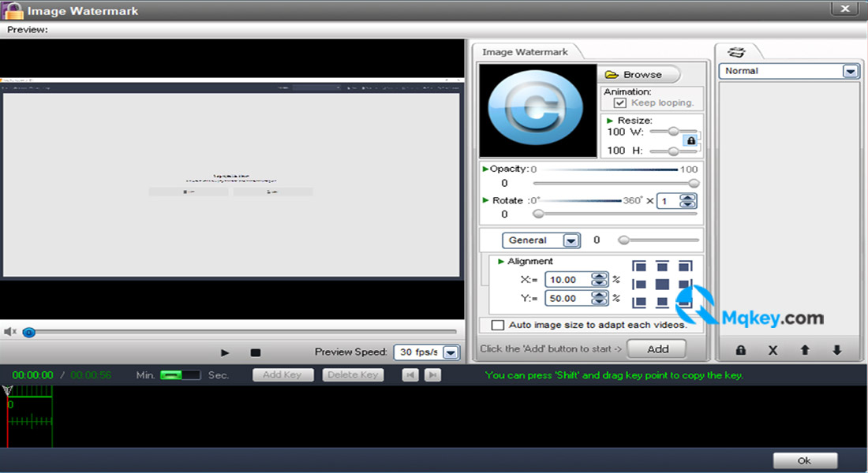The image size is (868, 473).
Task: Align watermark to bottom-center position
Action: tap(662, 302)
